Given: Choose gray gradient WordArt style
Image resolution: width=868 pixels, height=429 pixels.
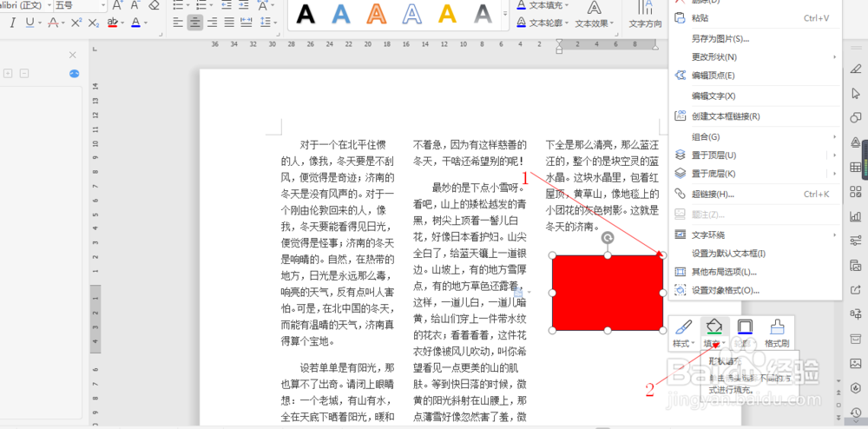Looking at the screenshot, I should point(483,14).
